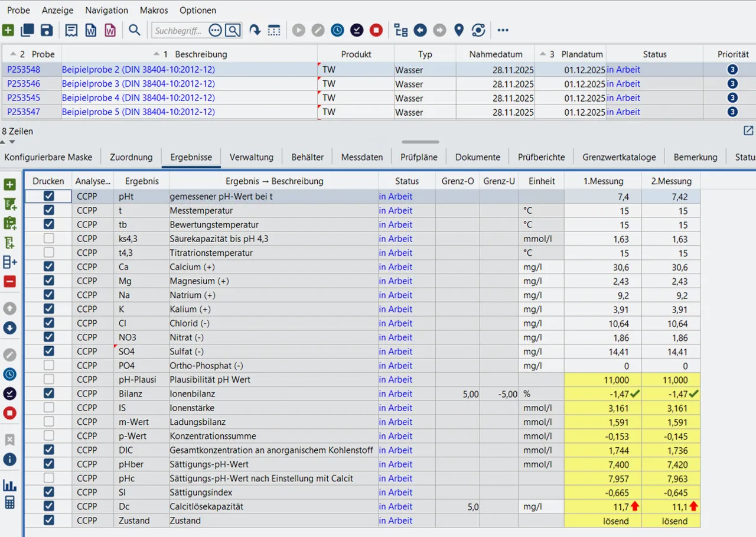Image resolution: width=756 pixels, height=537 pixels.
Task: Sort by Probe column header
Action: click(32, 54)
